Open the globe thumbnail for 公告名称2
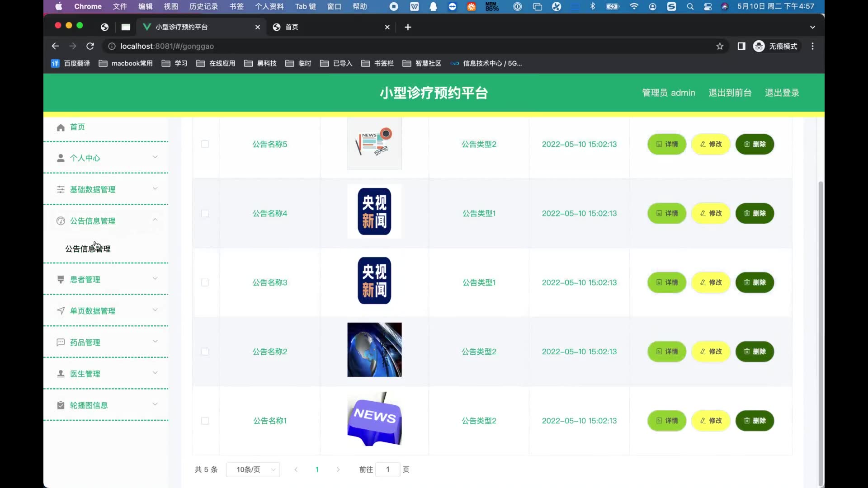Screen dimensions: 868x488 pyautogui.click(x=374, y=350)
